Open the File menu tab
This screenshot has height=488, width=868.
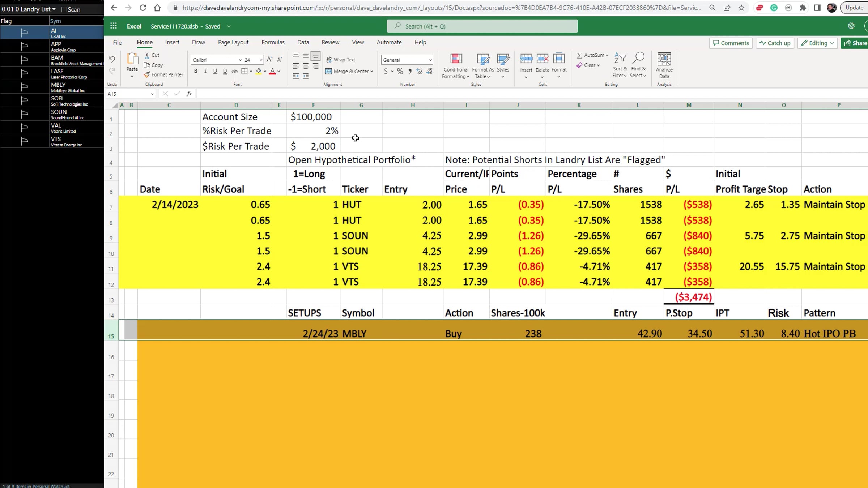tap(117, 42)
